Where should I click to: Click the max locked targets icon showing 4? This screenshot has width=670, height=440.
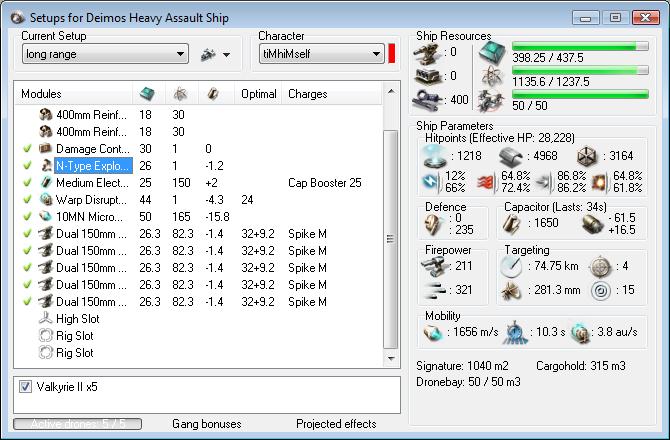[600, 266]
